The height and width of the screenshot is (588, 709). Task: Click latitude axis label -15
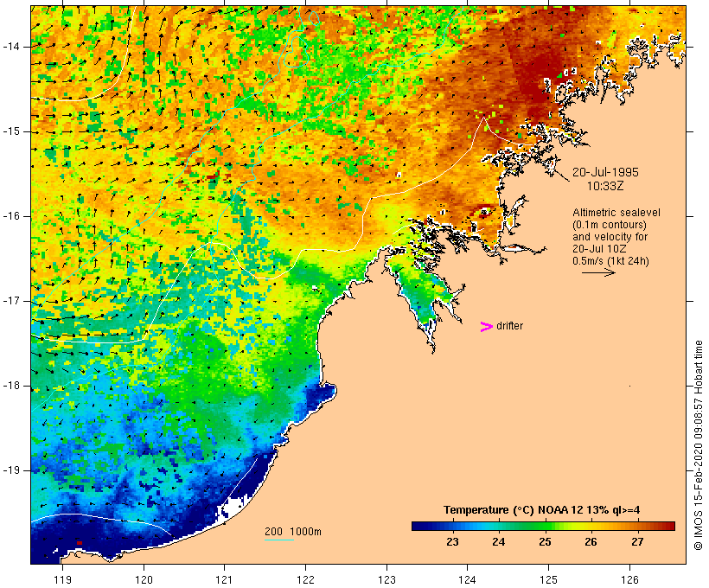10,131
